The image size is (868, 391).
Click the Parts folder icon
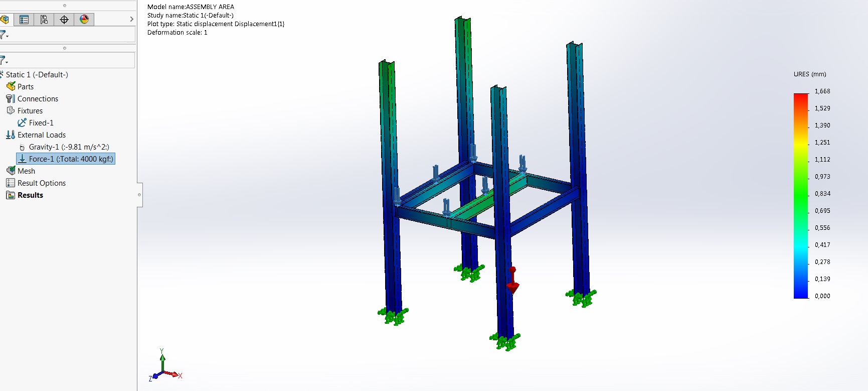[x=11, y=86]
